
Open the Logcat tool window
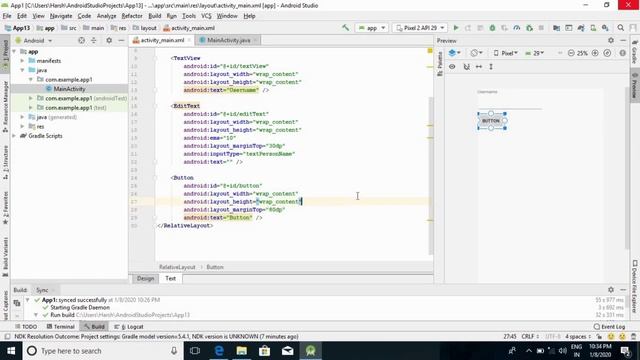(129, 327)
